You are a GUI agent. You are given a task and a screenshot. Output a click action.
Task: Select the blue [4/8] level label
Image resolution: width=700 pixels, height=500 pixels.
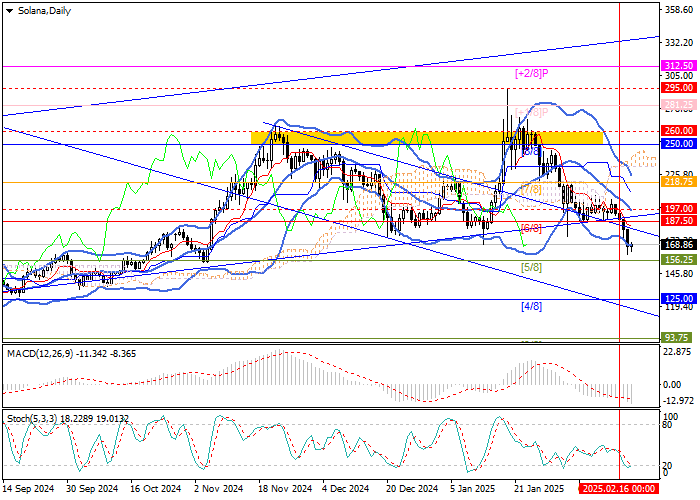530,306
